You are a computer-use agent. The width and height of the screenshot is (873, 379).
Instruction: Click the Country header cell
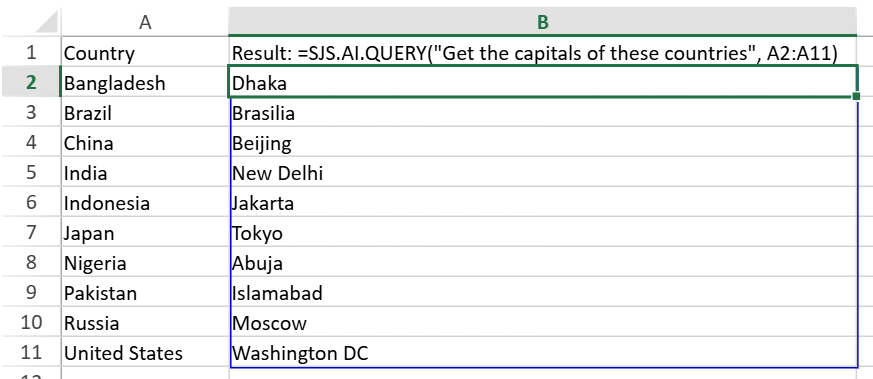coord(145,53)
